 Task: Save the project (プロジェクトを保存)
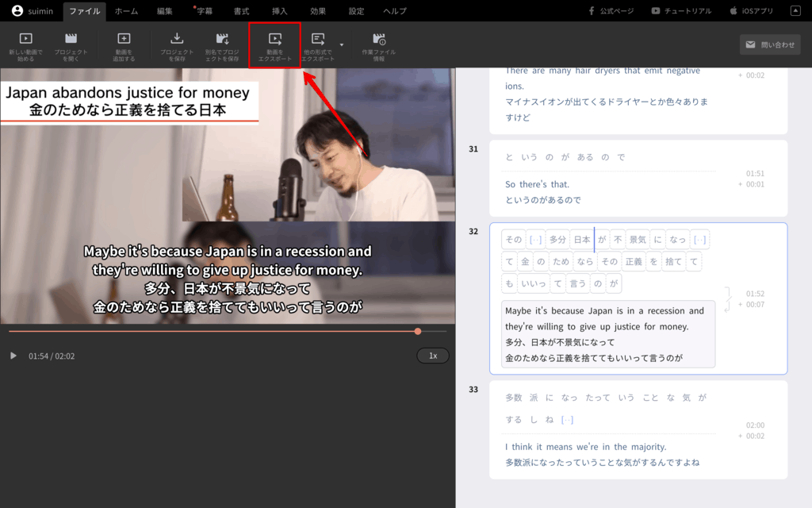tap(177, 46)
